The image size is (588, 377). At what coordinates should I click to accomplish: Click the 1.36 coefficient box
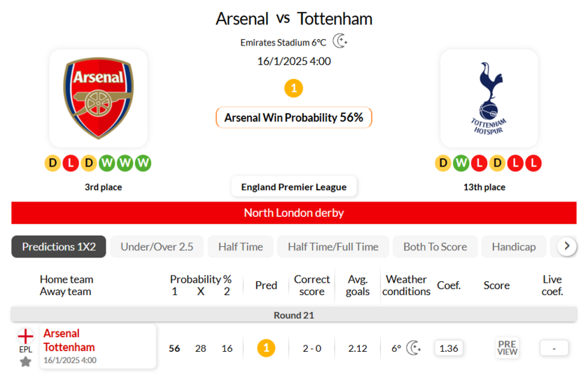449,348
